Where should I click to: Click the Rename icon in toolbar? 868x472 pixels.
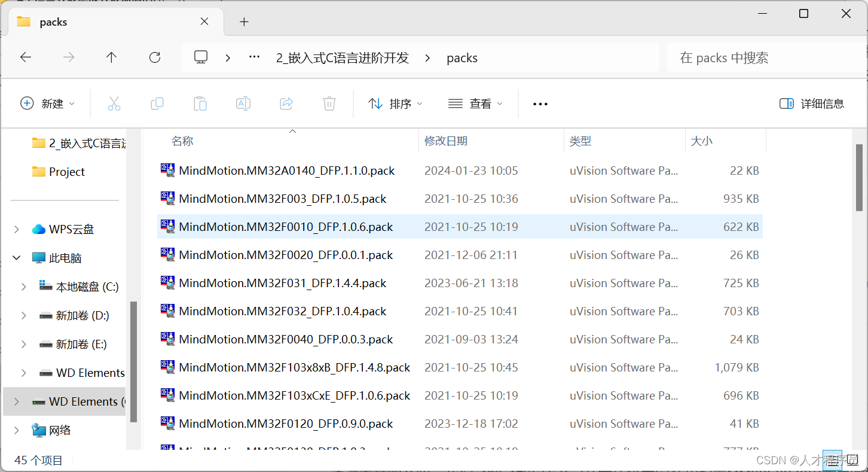243,103
